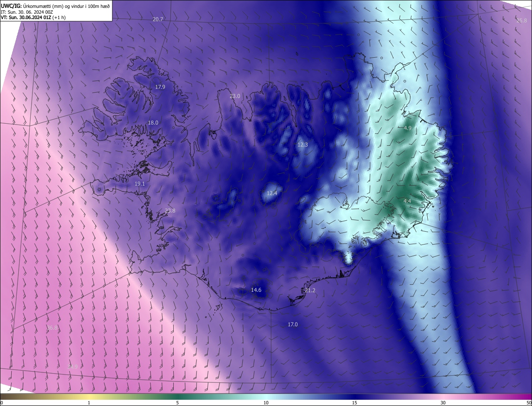The height and width of the screenshot is (406, 532).
Task: Click the 12.3 value label on the map
Action: tap(303, 145)
